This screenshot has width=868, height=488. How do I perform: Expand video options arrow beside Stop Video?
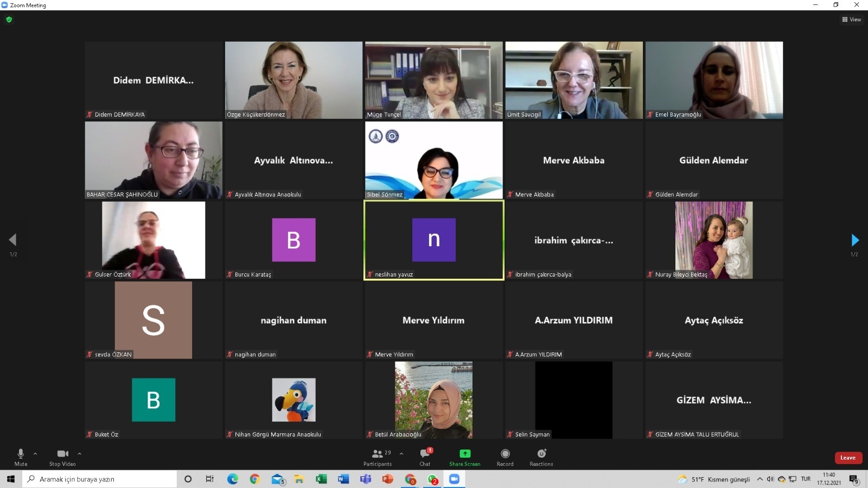[79, 453]
